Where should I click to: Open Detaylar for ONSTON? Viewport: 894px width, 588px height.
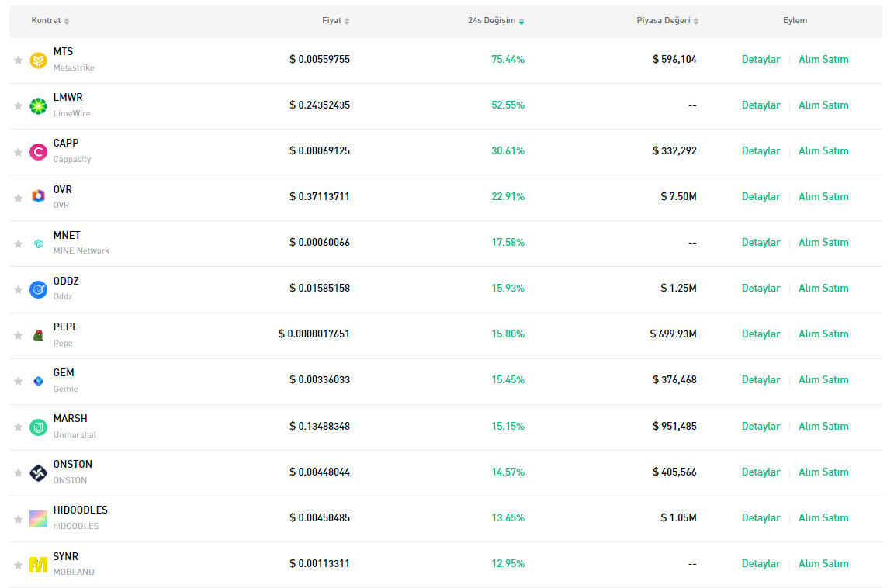(761, 472)
